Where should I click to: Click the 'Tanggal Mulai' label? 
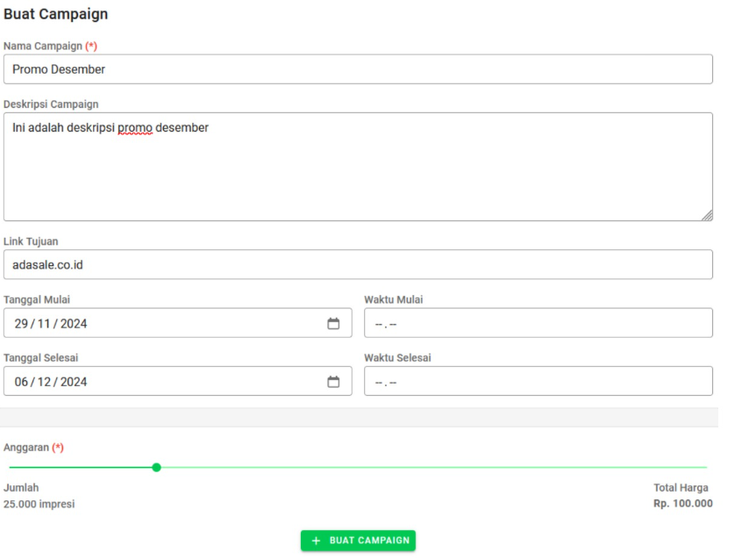pyautogui.click(x=37, y=299)
